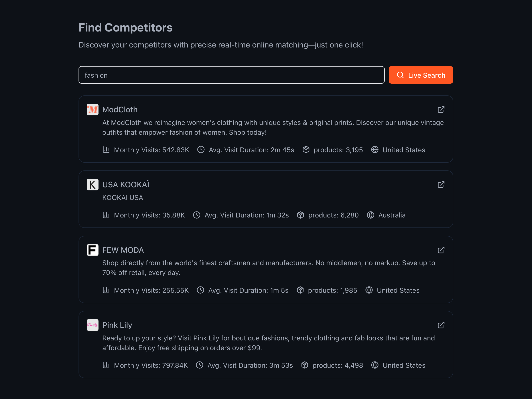This screenshot has width=532, height=399.
Task: Open Pink Lily's external link icon
Action: [x=441, y=325]
